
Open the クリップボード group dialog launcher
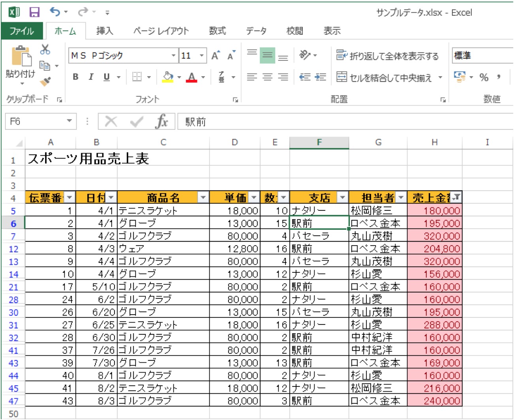tap(60, 100)
